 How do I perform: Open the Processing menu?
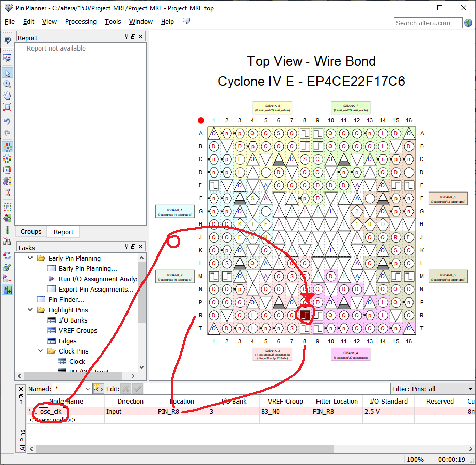pos(81,22)
